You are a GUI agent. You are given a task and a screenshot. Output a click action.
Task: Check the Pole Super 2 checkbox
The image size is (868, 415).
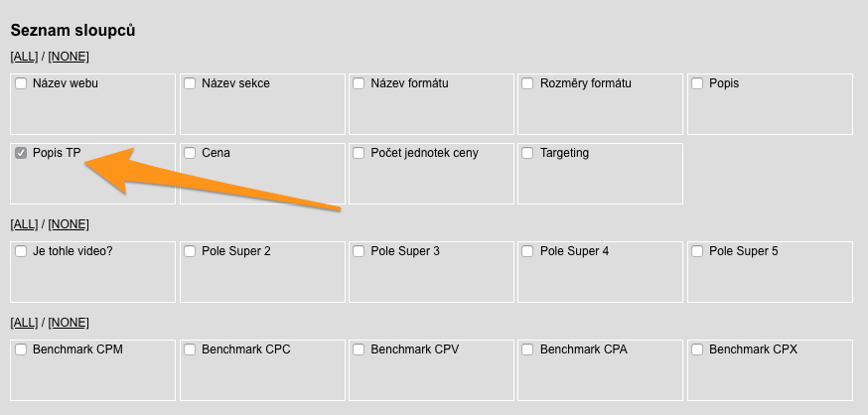190,252
